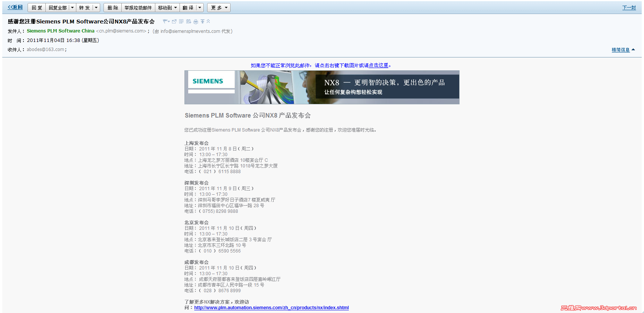The image size is (644, 313).
Task: Click Chengdu address 人民中路一段 15 号
Action: 245,285
